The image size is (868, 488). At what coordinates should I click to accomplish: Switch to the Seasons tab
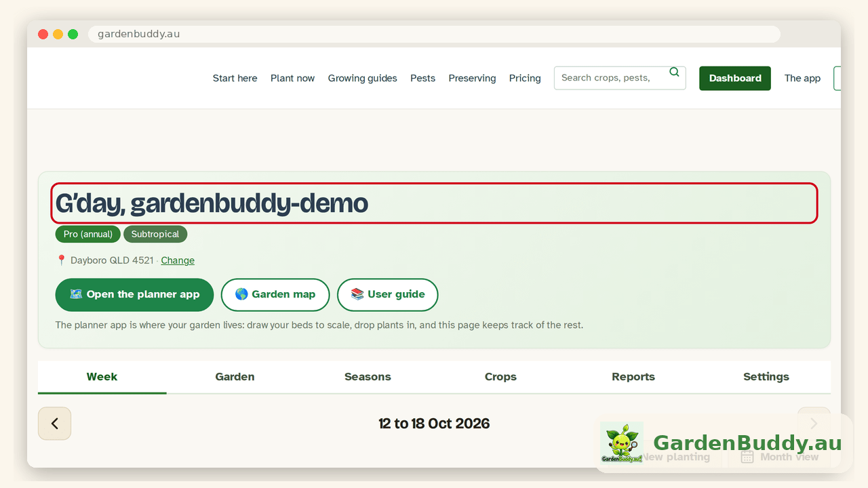pos(368,377)
